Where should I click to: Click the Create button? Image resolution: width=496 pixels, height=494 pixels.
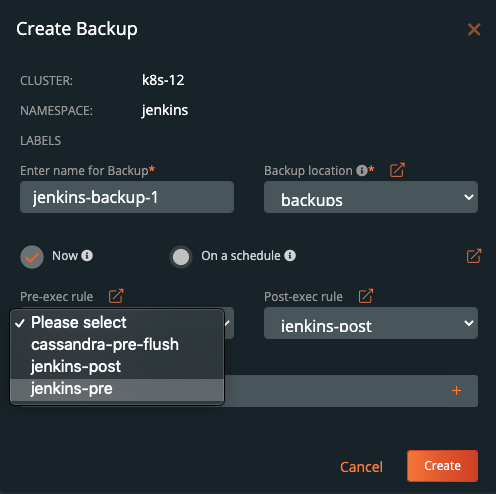coord(442,466)
